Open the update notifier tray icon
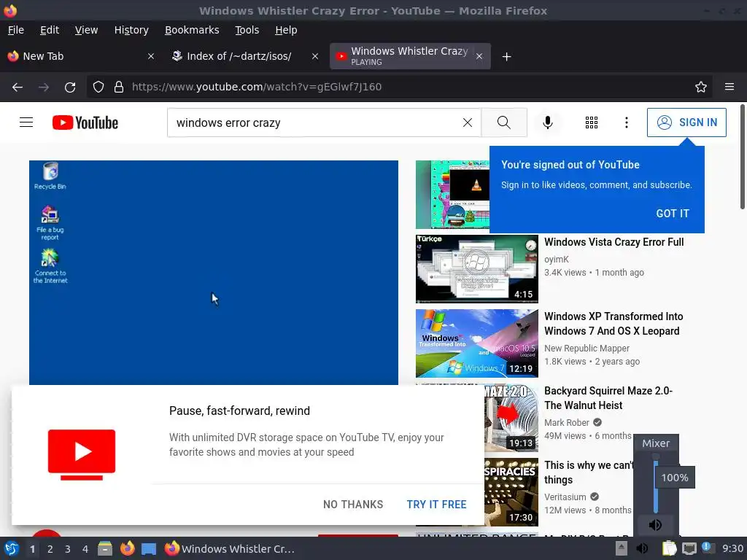747x560 pixels. pyautogui.click(x=708, y=548)
